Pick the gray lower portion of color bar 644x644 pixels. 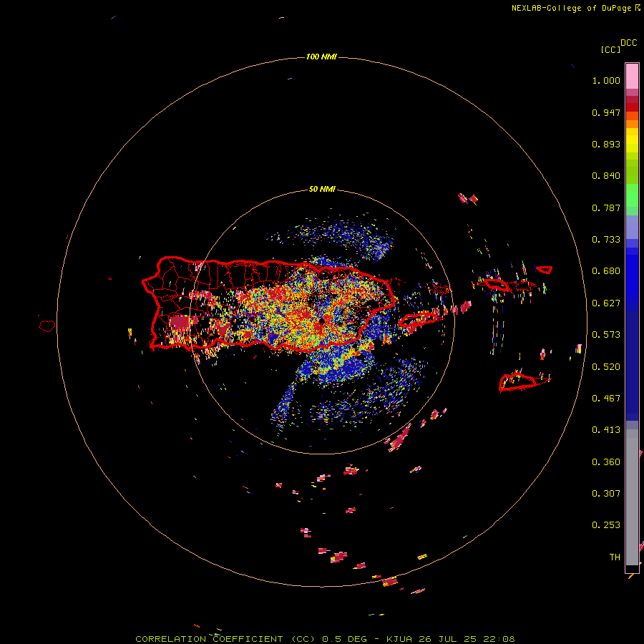[632, 497]
